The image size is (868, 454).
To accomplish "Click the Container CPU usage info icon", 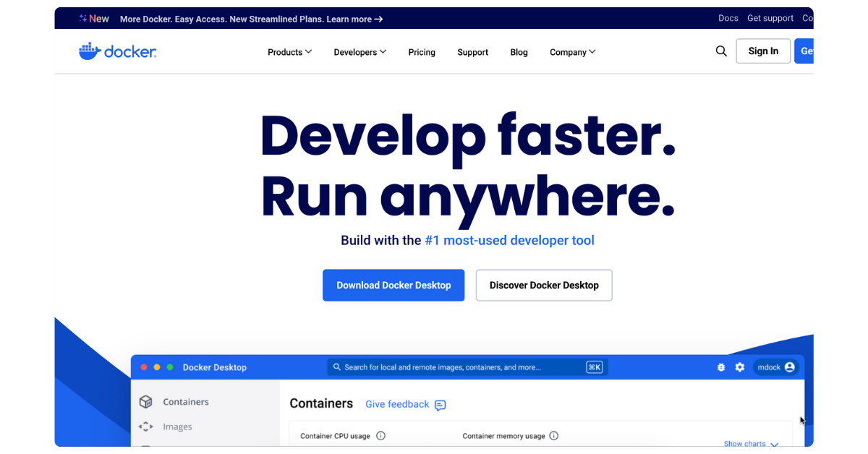I will pos(380,435).
